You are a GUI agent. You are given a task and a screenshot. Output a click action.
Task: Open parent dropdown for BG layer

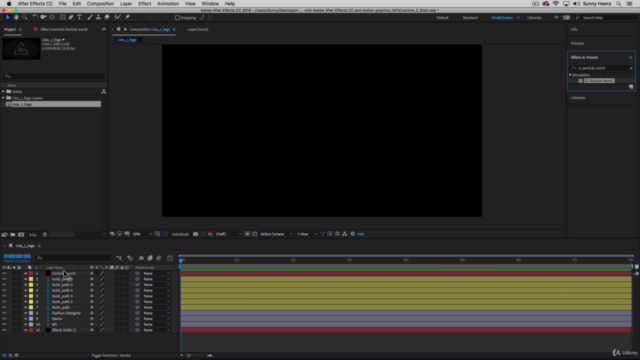156,324
